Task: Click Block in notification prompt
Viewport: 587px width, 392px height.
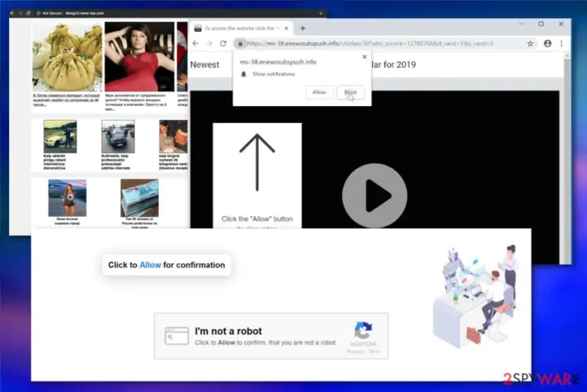Action: tap(350, 92)
